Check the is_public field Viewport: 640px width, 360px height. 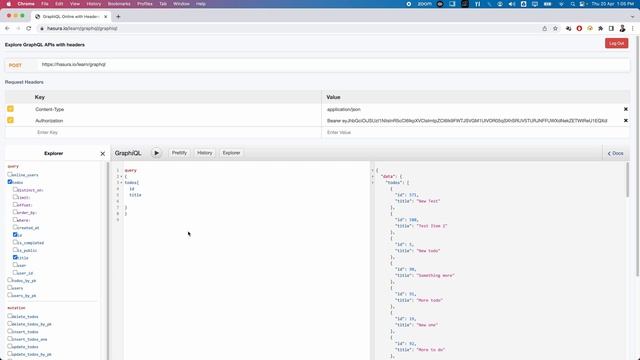click(15, 249)
